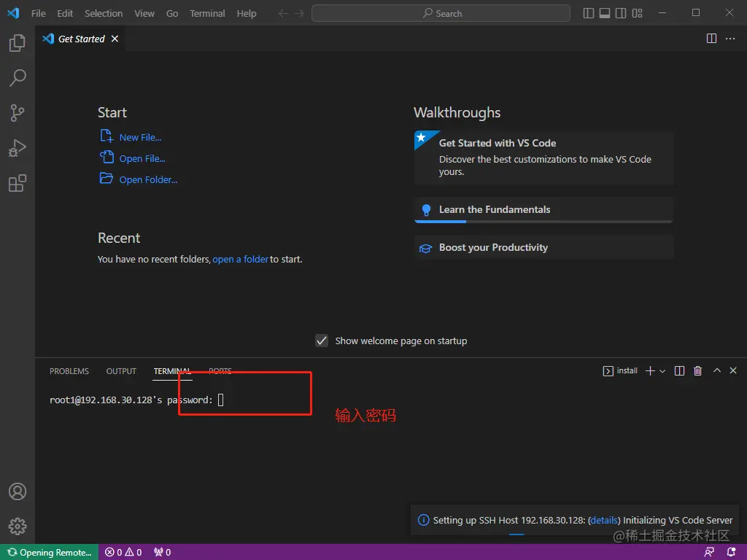Open Boost your Productivity walkthrough

[543, 248]
